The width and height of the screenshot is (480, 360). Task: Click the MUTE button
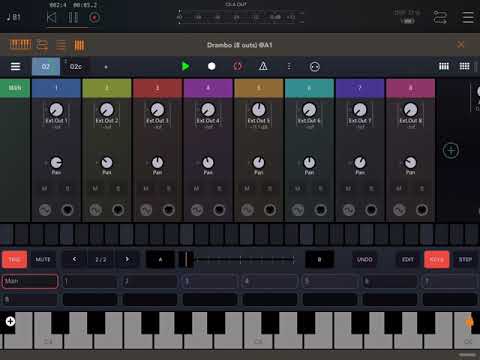43,259
